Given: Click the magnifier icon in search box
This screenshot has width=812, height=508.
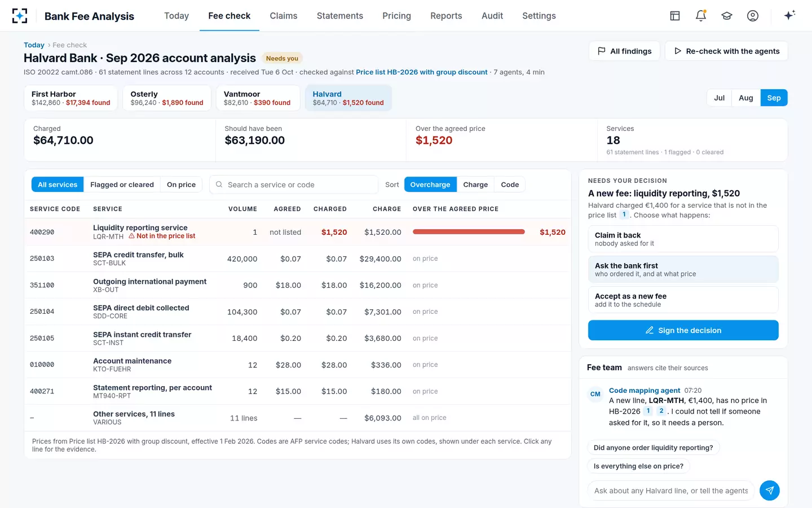Looking at the screenshot, I should tap(219, 185).
